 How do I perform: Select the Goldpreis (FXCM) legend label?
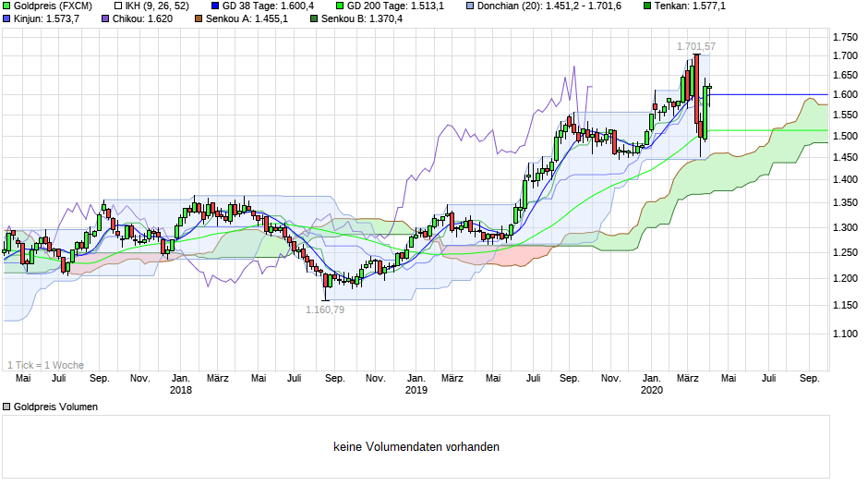coord(53,6)
